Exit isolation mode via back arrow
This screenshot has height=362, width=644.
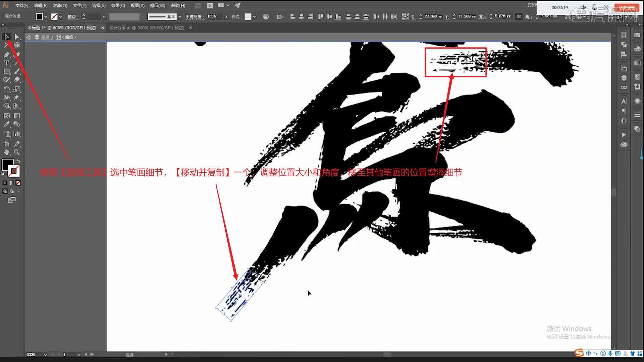click(29, 37)
